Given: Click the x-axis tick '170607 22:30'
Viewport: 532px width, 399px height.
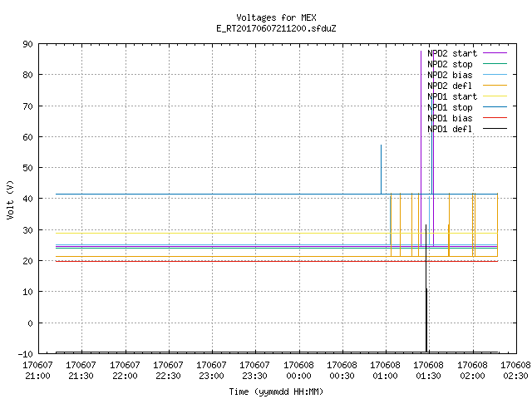Looking at the screenshot, I should [x=168, y=371].
